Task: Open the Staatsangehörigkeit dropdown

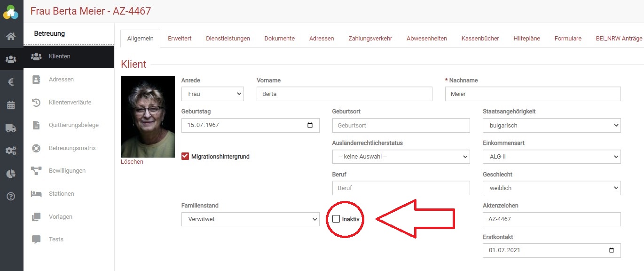Action: (551, 126)
